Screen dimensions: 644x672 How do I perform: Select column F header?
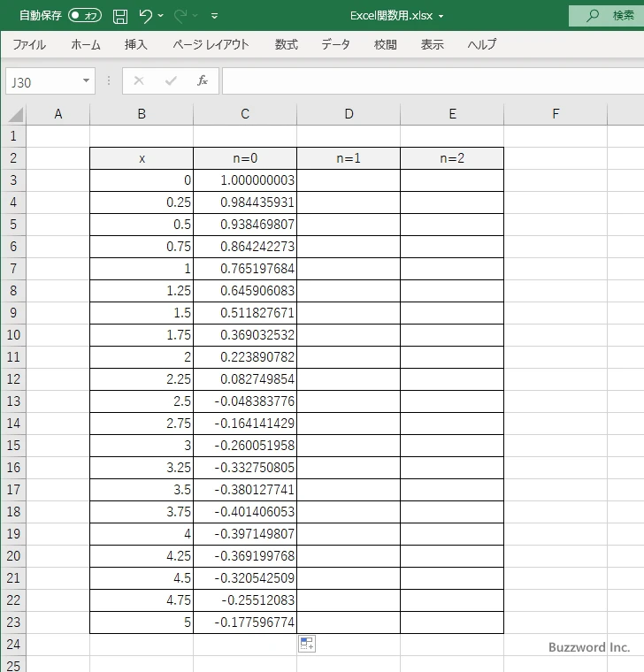click(556, 114)
